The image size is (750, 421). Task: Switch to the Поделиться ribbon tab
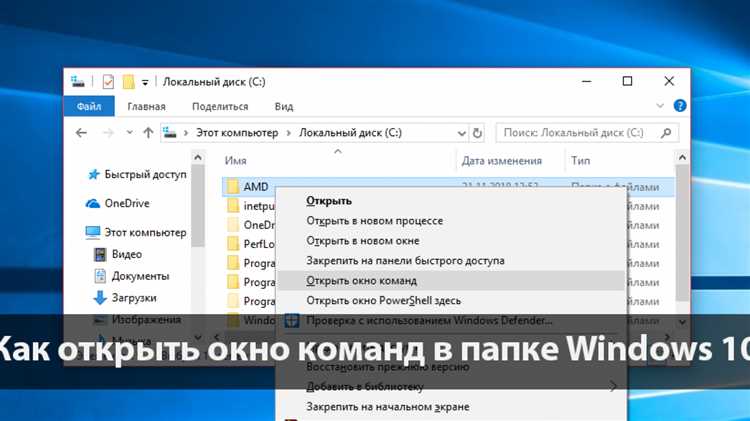(220, 107)
